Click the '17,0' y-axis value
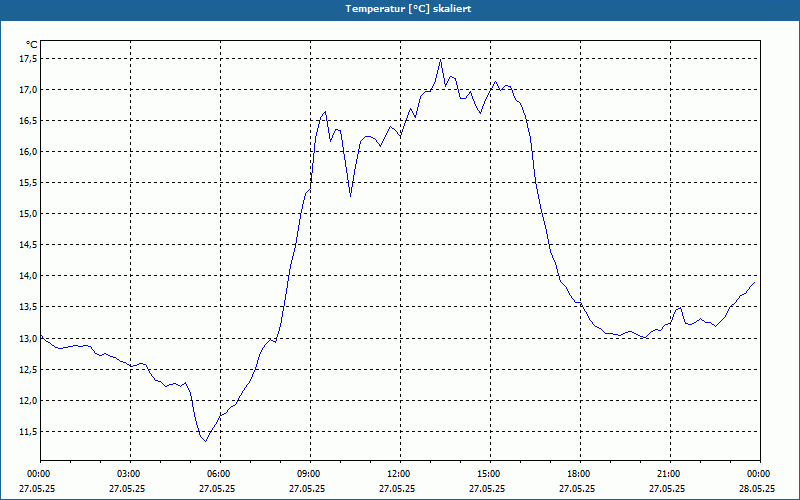800x500 pixels. coord(28,90)
